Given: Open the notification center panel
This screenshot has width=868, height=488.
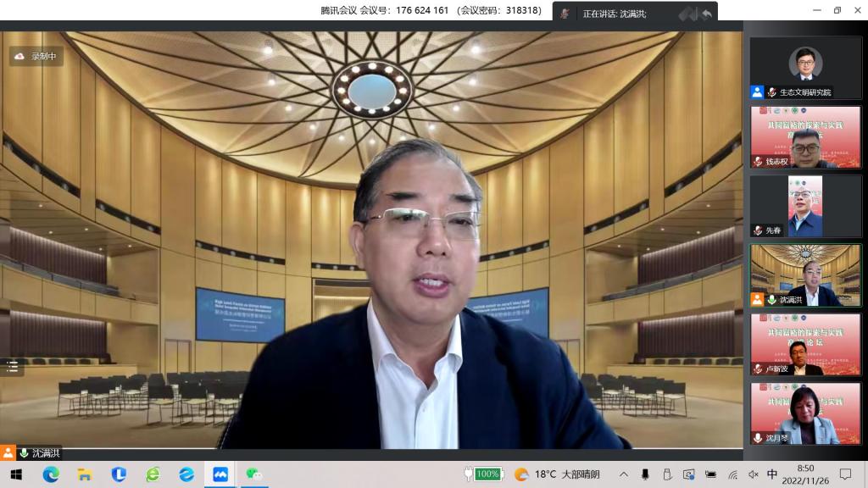Looking at the screenshot, I should coord(845,474).
